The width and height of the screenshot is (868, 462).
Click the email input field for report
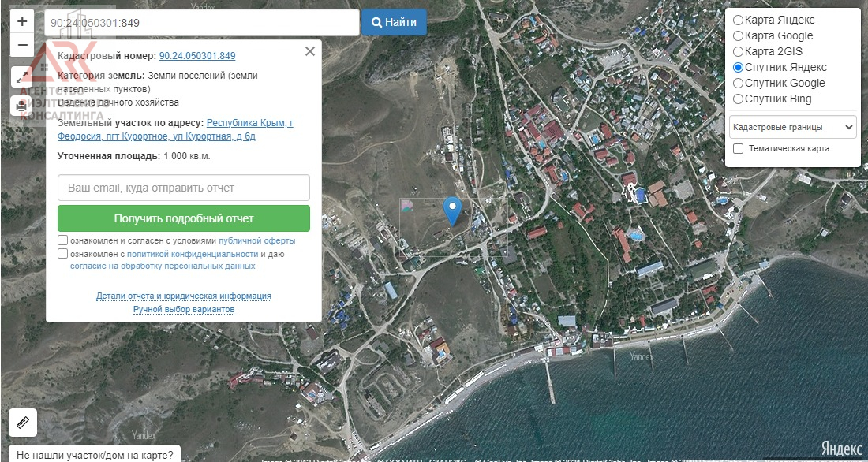click(183, 188)
